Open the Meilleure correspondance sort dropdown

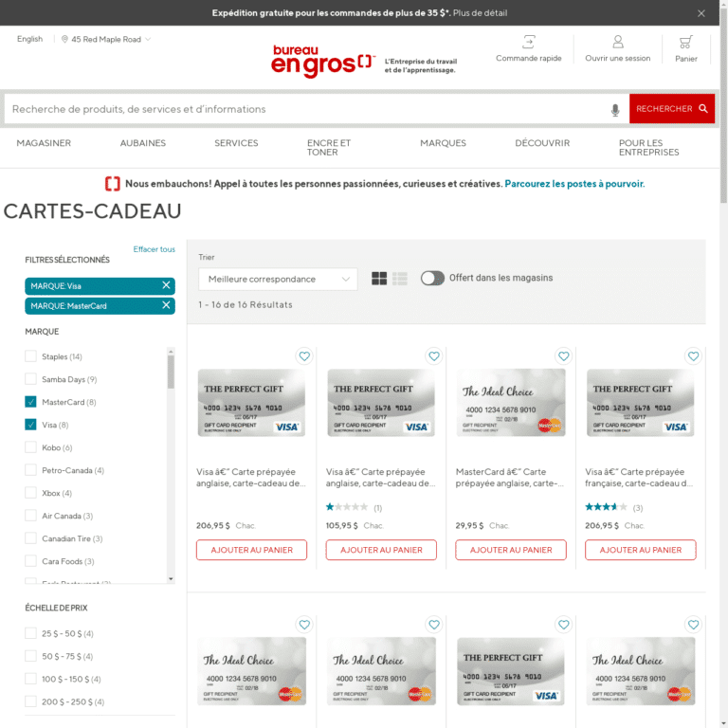(278, 279)
